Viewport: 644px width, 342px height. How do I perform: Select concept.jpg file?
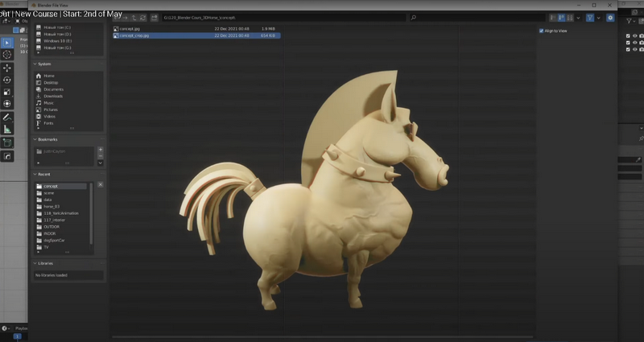(x=196, y=29)
